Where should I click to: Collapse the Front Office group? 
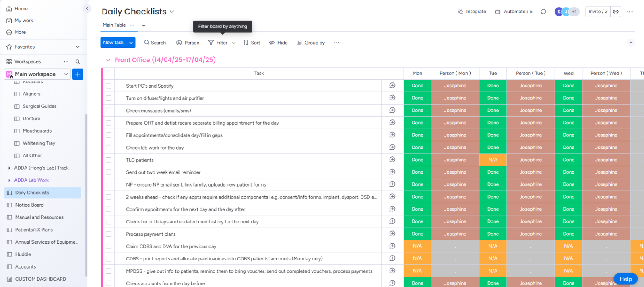(x=108, y=60)
